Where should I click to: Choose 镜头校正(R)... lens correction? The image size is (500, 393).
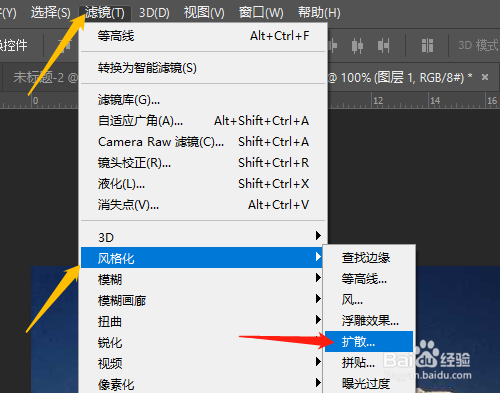tap(203, 163)
